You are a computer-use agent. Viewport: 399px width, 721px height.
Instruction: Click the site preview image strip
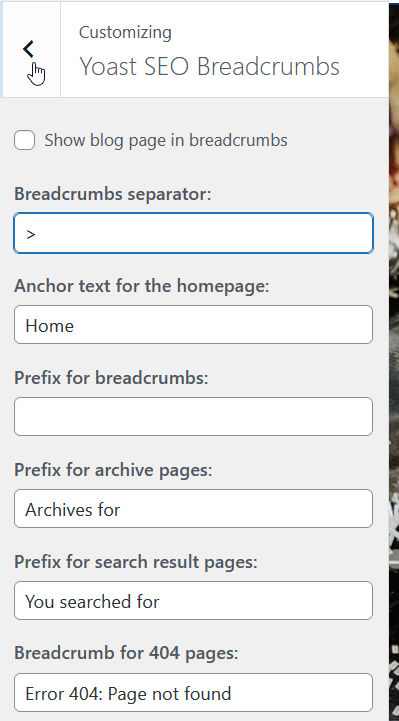(x=394, y=360)
